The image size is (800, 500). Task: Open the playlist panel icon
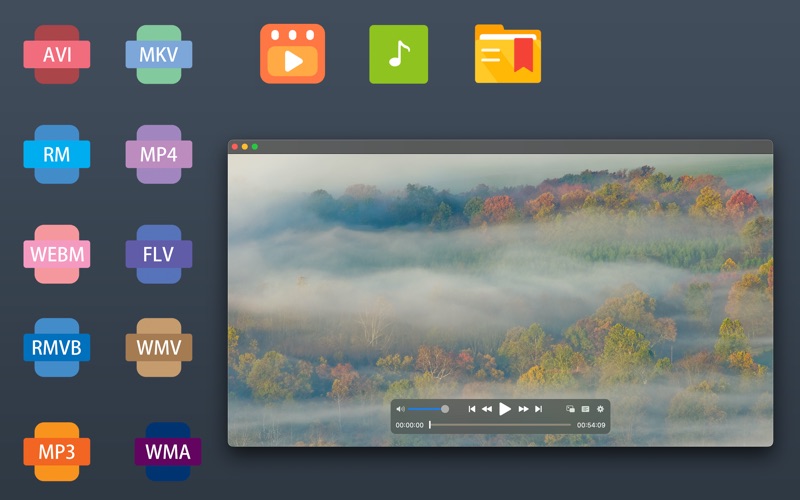585,409
